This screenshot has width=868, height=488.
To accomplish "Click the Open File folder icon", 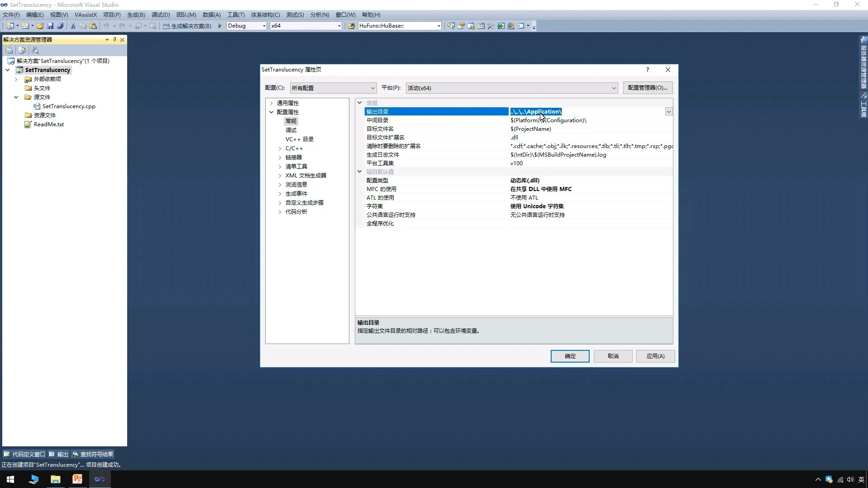I will [40, 26].
